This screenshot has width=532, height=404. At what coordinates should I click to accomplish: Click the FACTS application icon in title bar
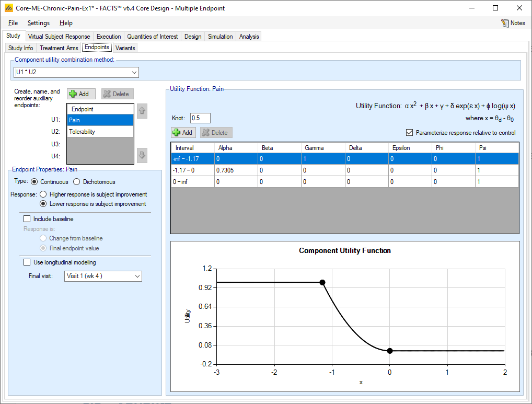[x=8, y=8]
